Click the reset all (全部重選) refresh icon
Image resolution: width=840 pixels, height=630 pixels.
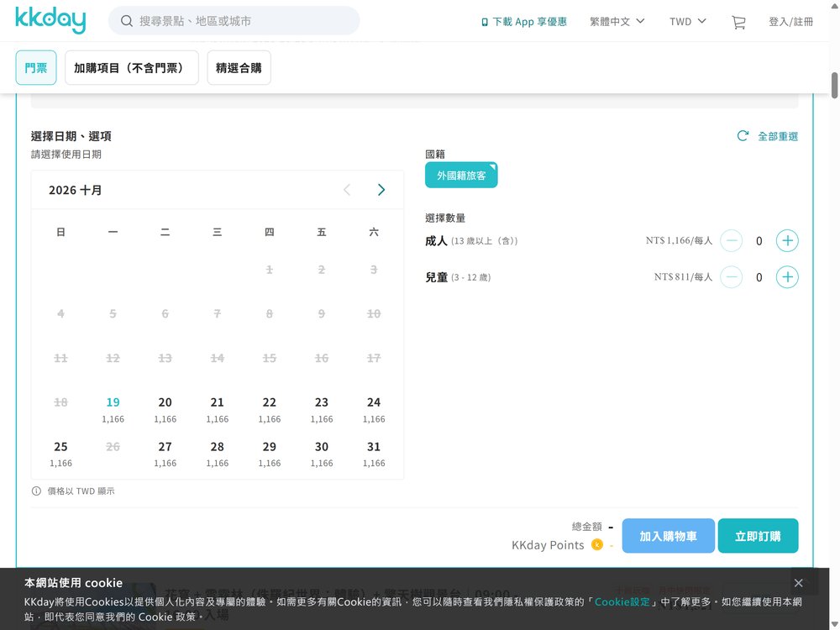743,136
